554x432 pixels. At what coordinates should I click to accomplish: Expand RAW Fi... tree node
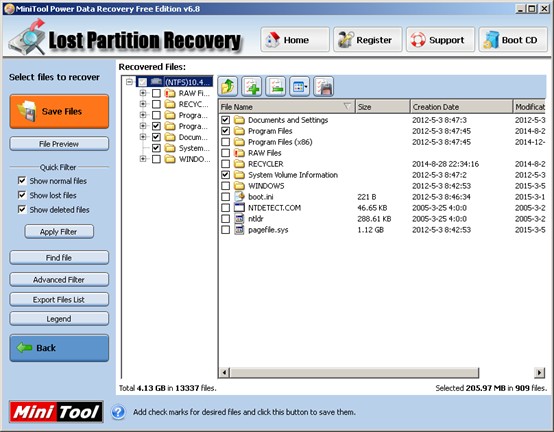tap(143, 93)
